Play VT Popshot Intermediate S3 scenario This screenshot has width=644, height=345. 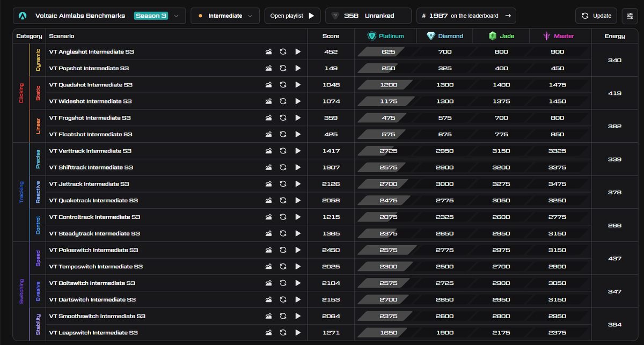(298, 68)
